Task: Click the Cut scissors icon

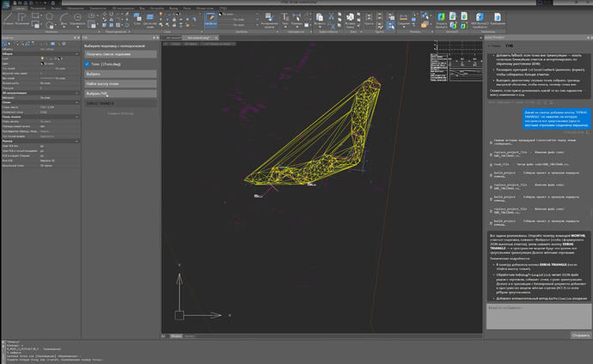Action: point(331,15)
